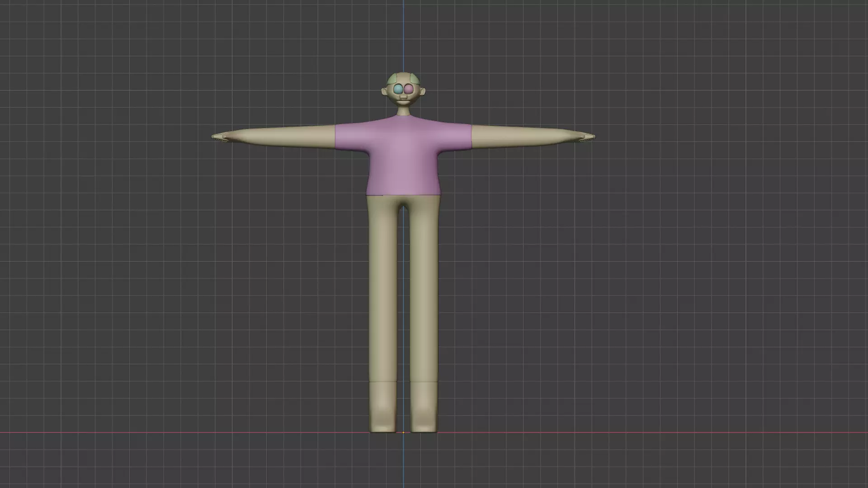Select the character's pink eye
The height and width of the screenshot is (488, 868).
[409, 89]
